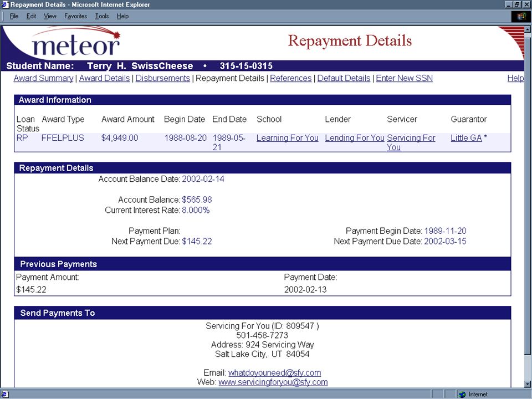Click the Salt Lake City, UT 84054 line
Viewport: 532px width, 399px height.
tap(262, 354)
